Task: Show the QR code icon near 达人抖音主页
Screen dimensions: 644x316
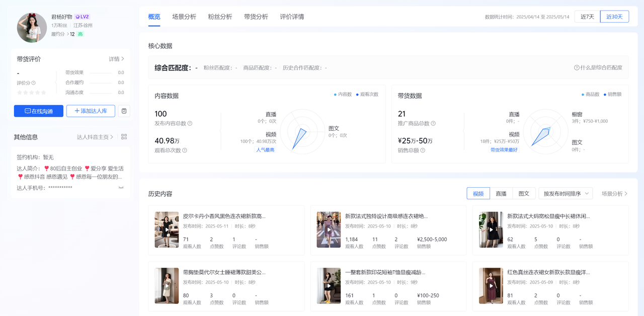Action: (x=124, y=137)
